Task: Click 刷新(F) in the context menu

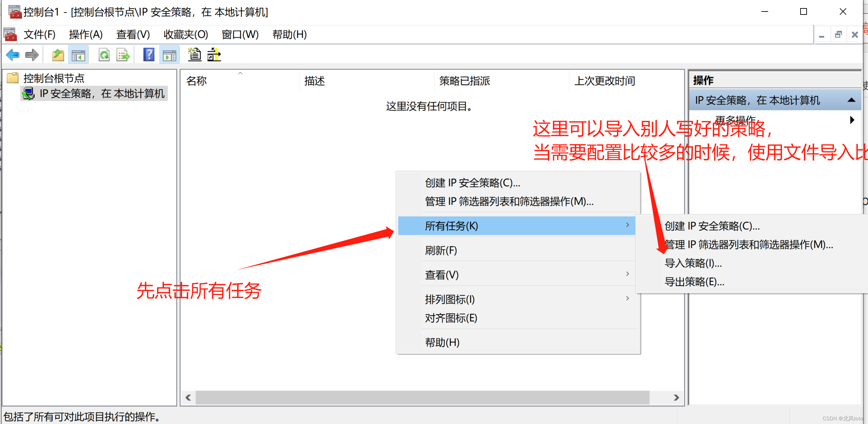Action: (441, 250)
